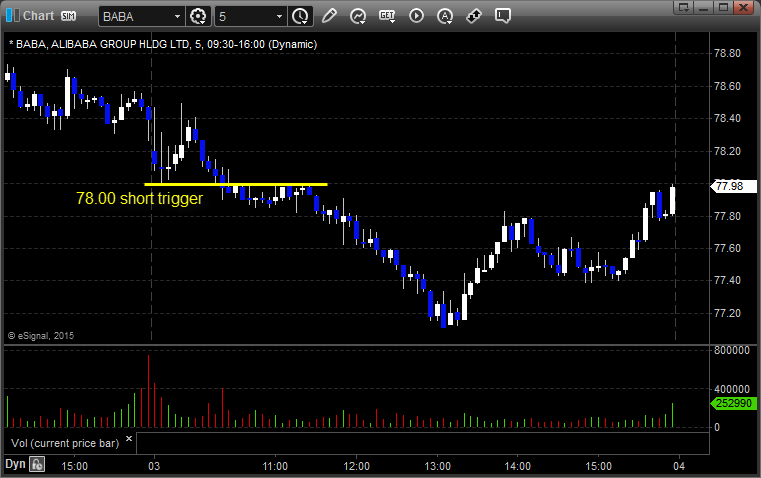The width and height of the screenshot is (761, 478).
Task: Click the 78.80 price axis label
Action: [728, 53]
